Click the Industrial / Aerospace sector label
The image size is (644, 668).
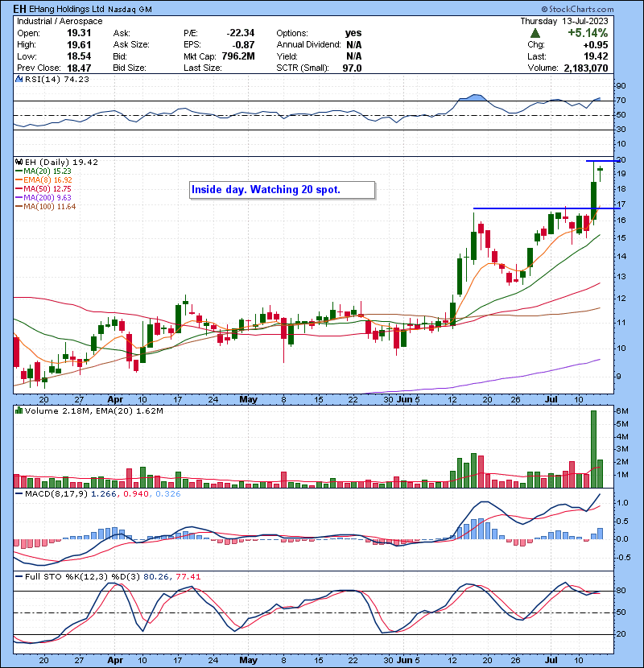pyautogui.click(x=60, y=21)
